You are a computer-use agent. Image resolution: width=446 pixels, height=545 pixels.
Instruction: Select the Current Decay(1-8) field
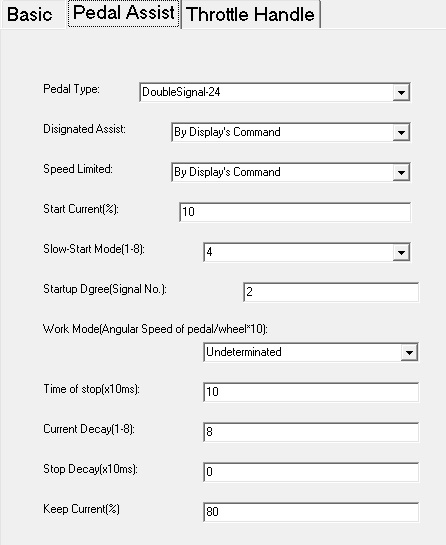[311, 432]
